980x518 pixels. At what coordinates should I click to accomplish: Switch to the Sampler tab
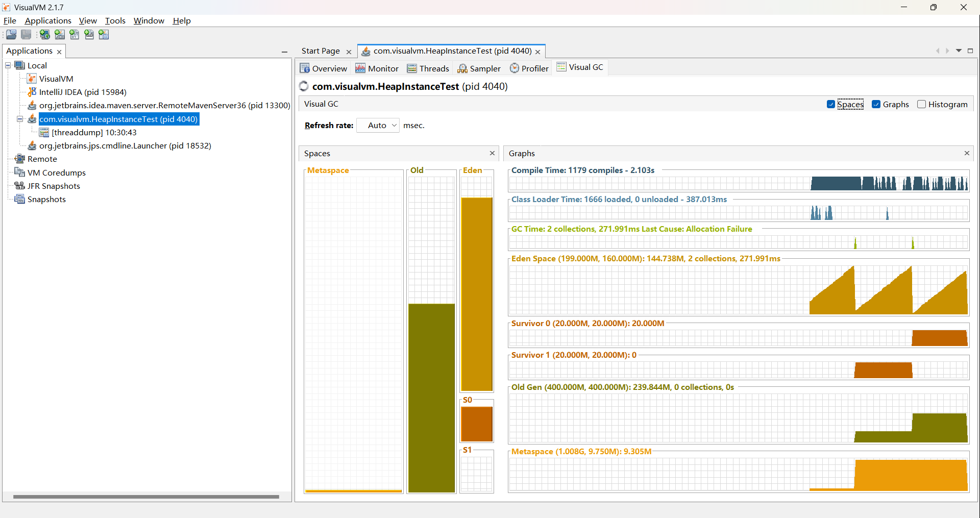point(479,68)
